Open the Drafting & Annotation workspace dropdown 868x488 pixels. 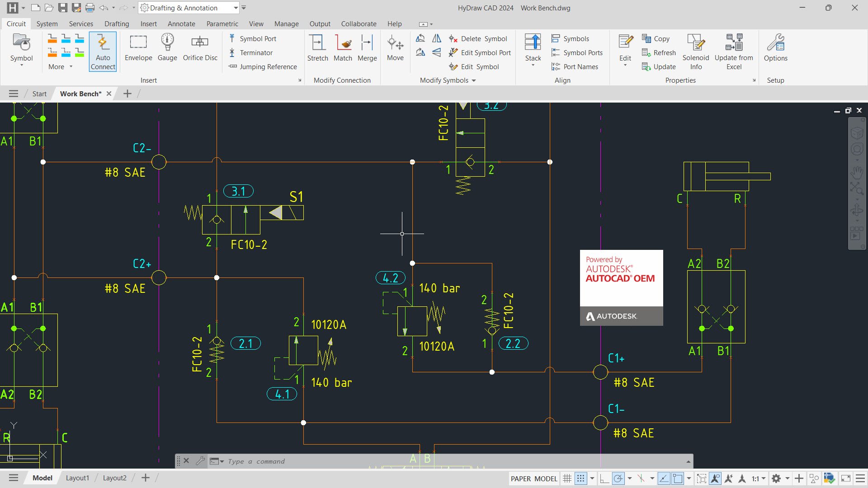pyautogui.click(x=189, y=8)
